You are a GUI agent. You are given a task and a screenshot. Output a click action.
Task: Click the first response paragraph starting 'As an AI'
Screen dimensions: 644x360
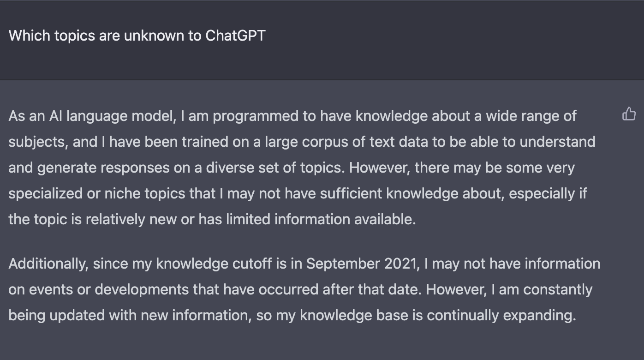coord(302,168)
